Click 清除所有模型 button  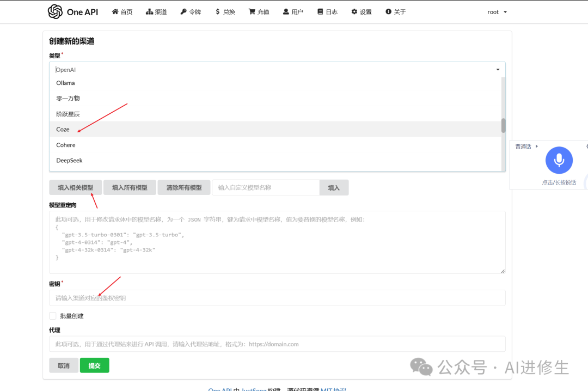(x=184, y=188)
